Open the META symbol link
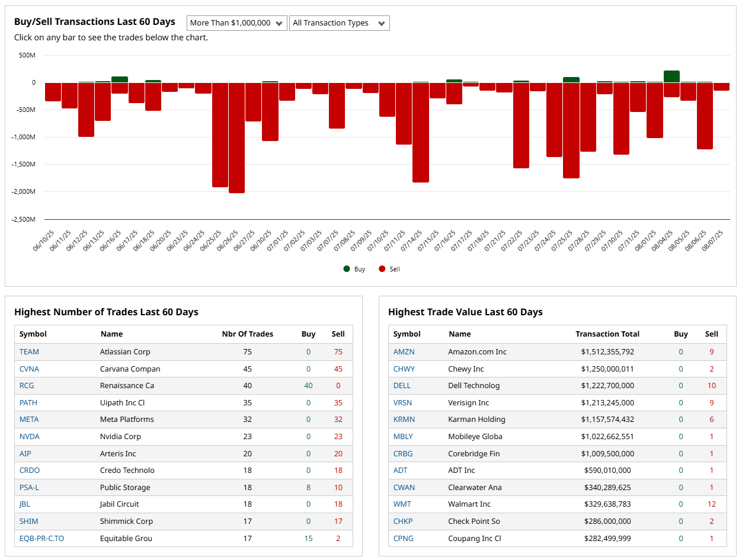The width and height of the screenshot is (739, 560). (x=29, y=420)
